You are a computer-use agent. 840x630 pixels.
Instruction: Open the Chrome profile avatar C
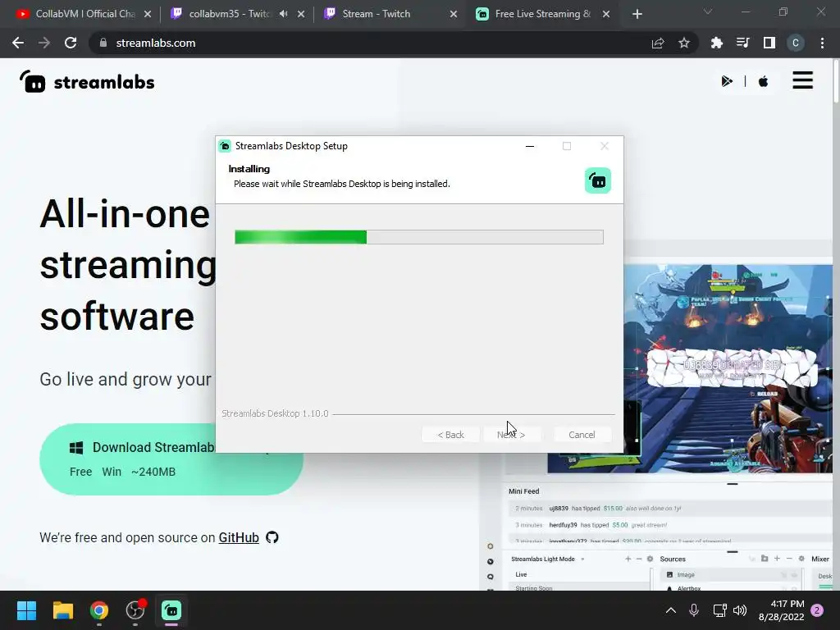(x=795, y=43)
